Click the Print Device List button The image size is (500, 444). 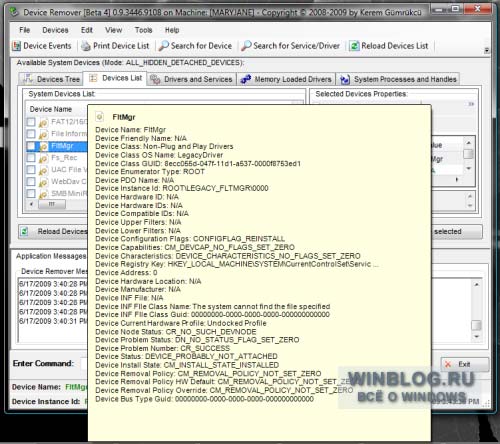115,46
